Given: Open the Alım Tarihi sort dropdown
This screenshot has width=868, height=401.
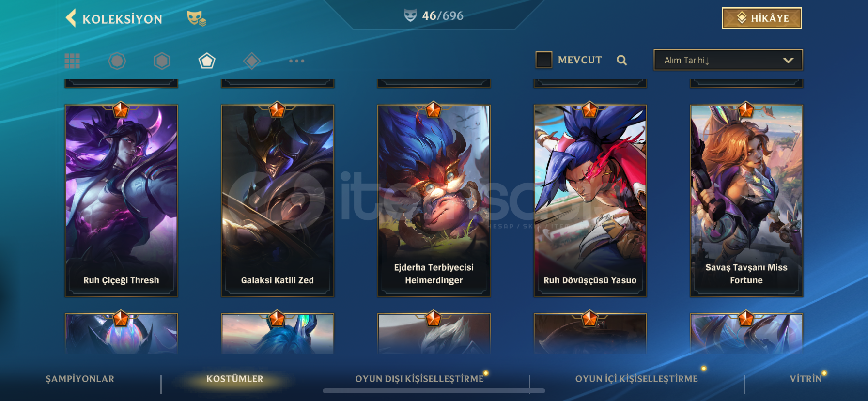Looking at the screenshot, I should (x=728, y=60).
